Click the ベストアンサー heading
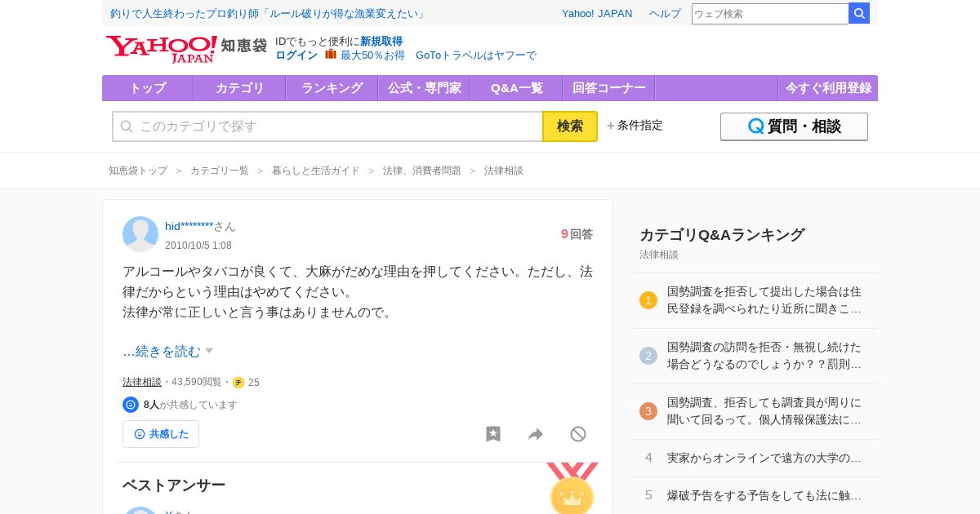 tap(174, 485)
